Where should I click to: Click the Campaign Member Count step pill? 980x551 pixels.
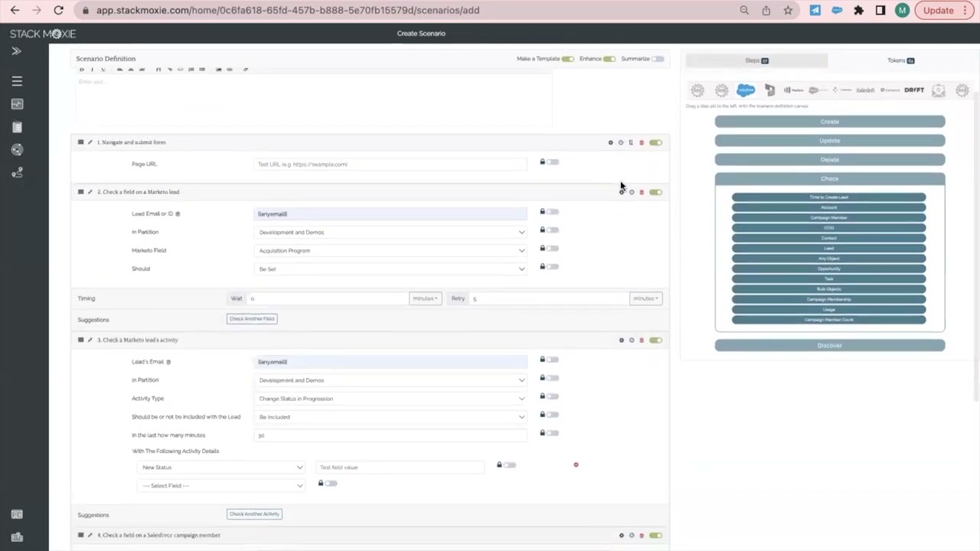coord(829,320)
